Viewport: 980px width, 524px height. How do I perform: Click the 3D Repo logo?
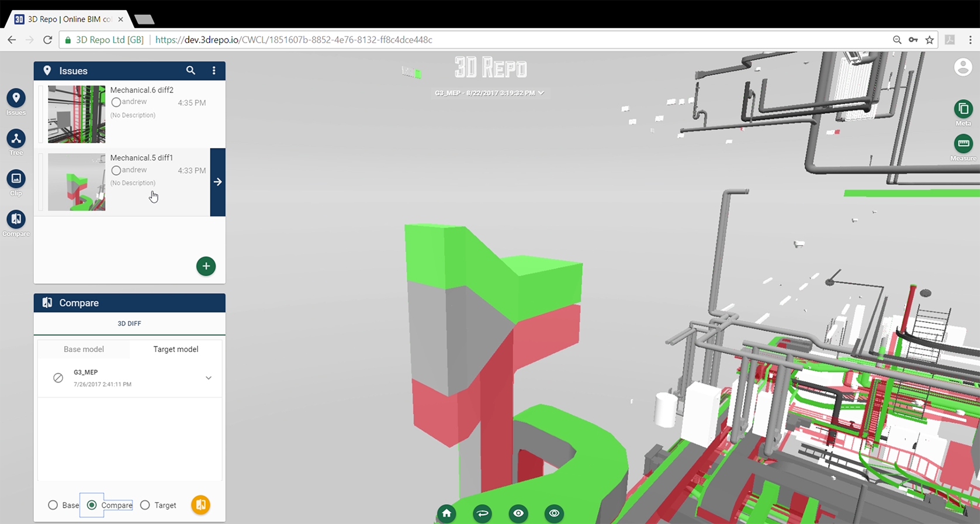(x=490, y=68)
